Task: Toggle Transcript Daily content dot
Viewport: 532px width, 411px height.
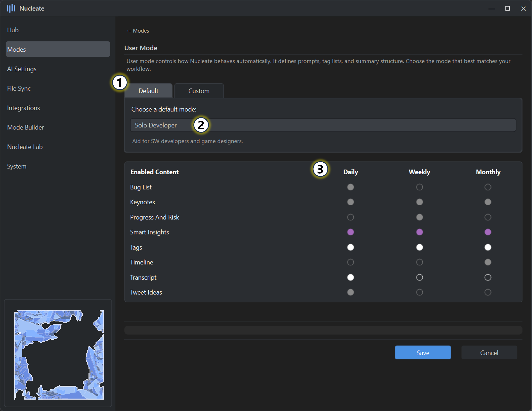Action: [350, 277]
